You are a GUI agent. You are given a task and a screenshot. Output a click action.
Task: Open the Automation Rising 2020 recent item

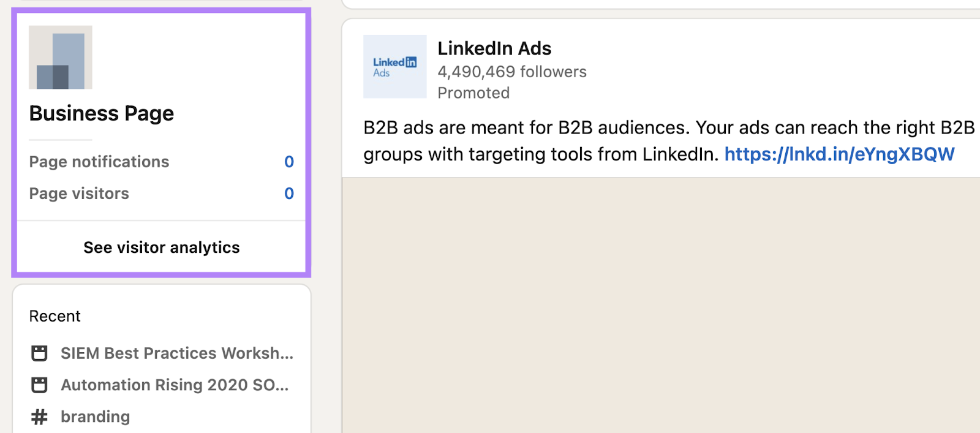pyautogui.click(x=173, y=385)
